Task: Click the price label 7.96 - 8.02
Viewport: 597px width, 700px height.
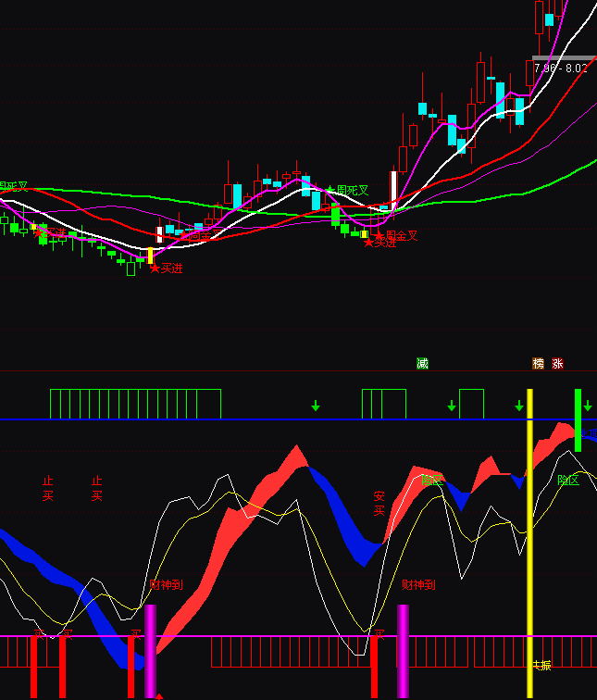Action: (x=561, y=68)
